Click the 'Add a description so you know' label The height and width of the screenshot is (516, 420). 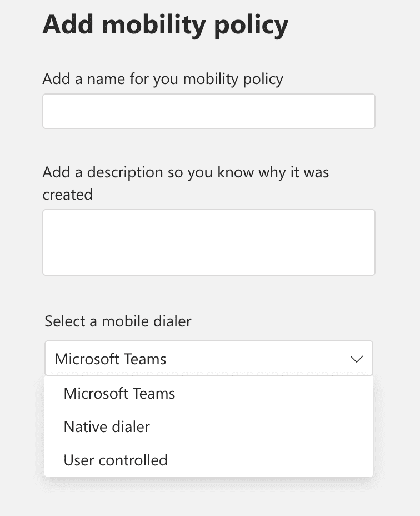pos(186,183)
